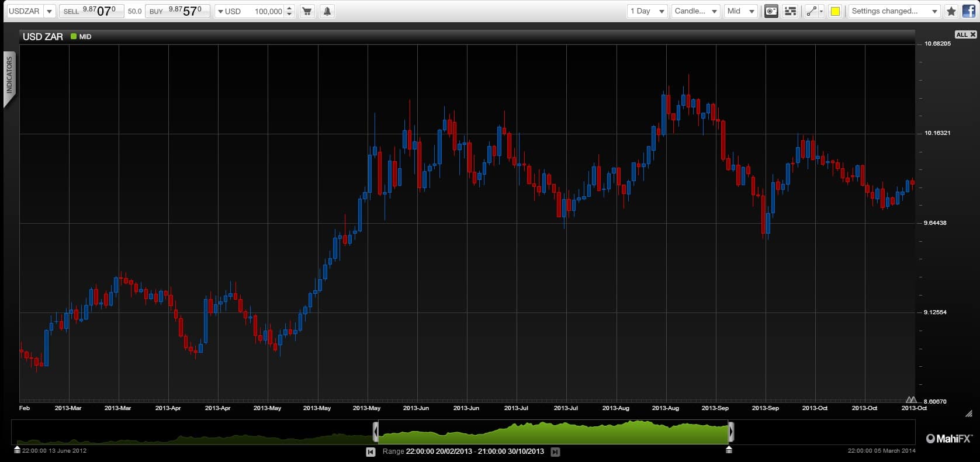Click the Range date text in footer

463,451
